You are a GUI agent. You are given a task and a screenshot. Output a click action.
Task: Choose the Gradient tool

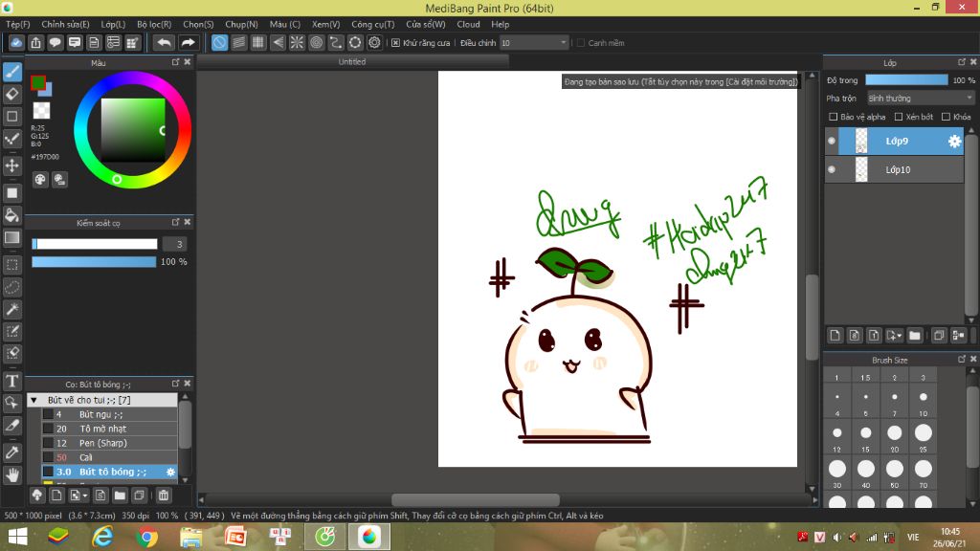point(12,237)
